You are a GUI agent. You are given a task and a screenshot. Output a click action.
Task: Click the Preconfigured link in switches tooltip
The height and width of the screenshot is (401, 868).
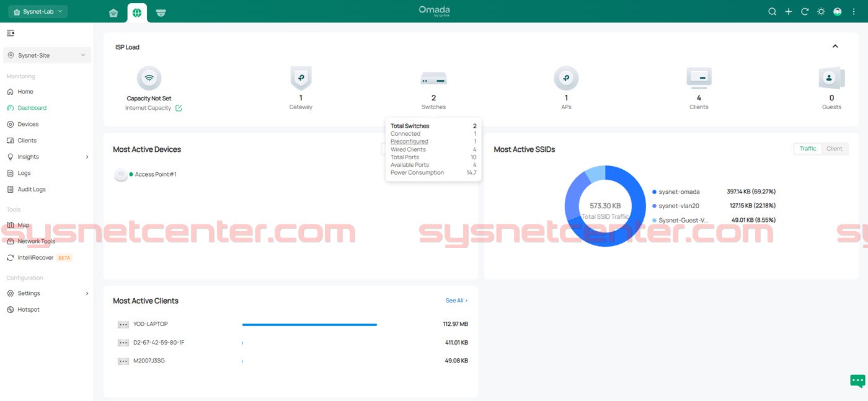(x=409, y=141)
